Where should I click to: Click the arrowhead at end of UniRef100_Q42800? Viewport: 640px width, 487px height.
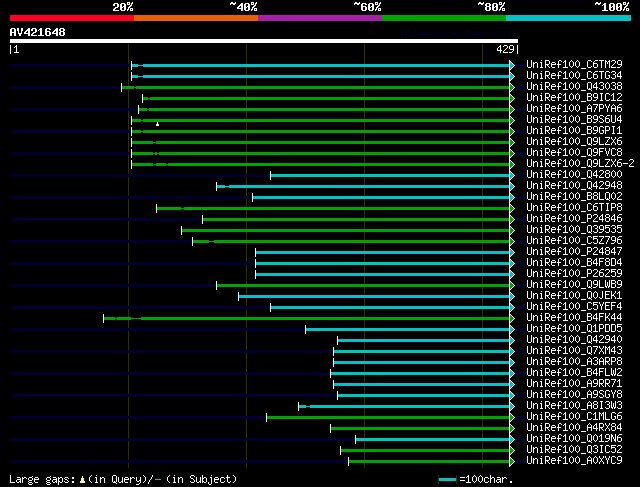tap(512, 176)
